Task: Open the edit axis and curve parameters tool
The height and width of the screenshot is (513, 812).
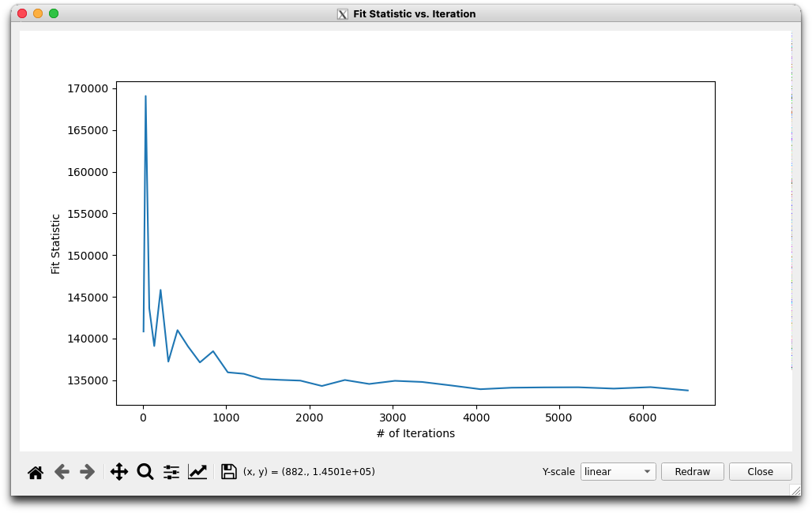Action: (x=197, y=472)
